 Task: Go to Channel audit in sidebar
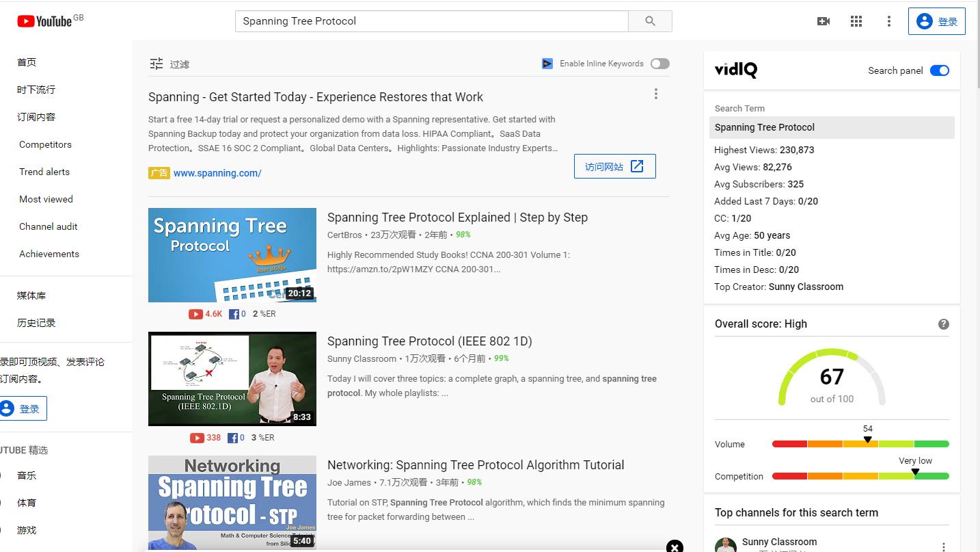pos(49,226)
